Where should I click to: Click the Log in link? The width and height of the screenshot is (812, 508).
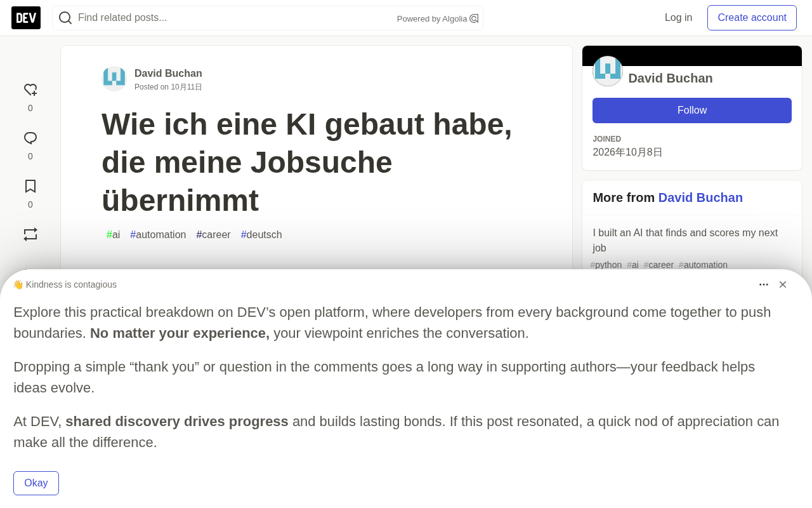(x=678, y=18)
